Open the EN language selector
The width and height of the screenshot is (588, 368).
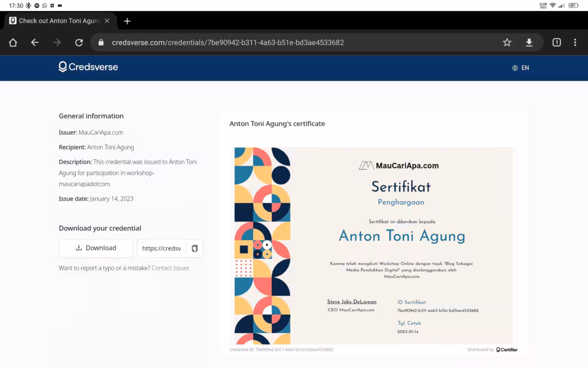click(520, 68)
